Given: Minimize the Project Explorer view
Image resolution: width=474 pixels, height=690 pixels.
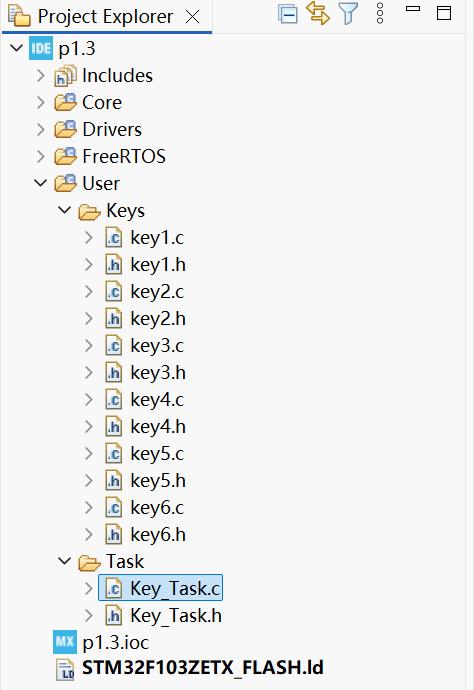Looking at the screenshot, I should click(x=413, y=8).
